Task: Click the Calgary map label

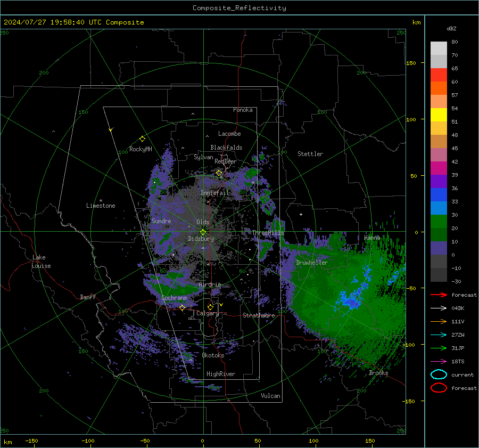Action: click(x=208, y=313)
